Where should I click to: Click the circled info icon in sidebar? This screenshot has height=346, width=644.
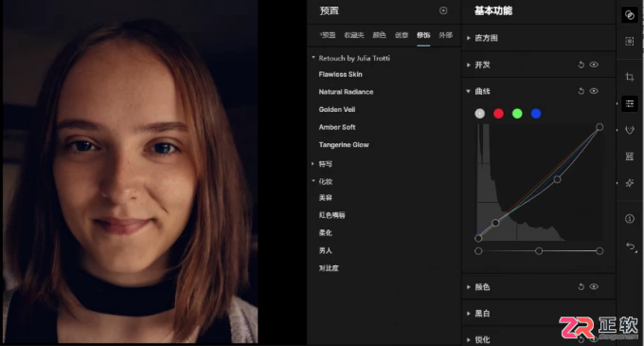pos(629,219)
